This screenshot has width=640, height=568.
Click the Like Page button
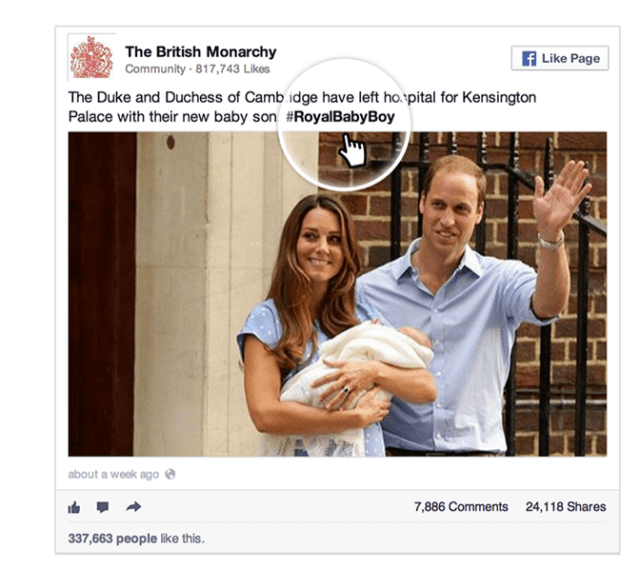point(560,58)
